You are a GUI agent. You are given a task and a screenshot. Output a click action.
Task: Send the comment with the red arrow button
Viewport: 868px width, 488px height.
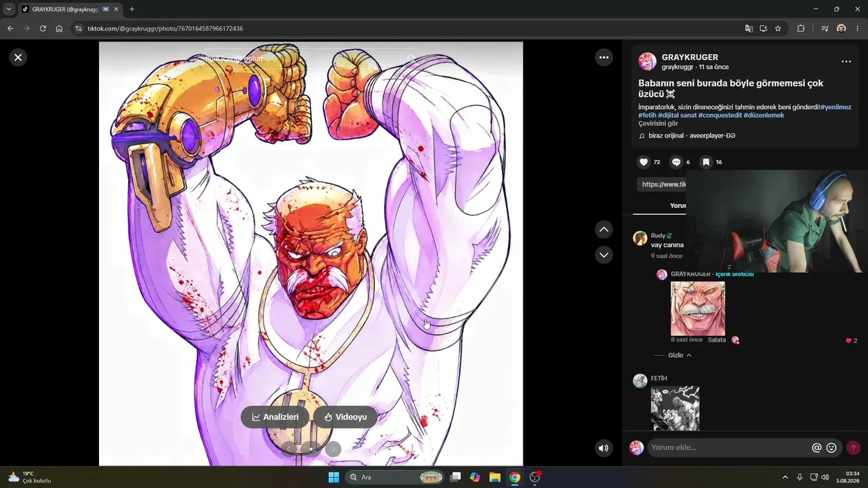click(x=853, y=448)
